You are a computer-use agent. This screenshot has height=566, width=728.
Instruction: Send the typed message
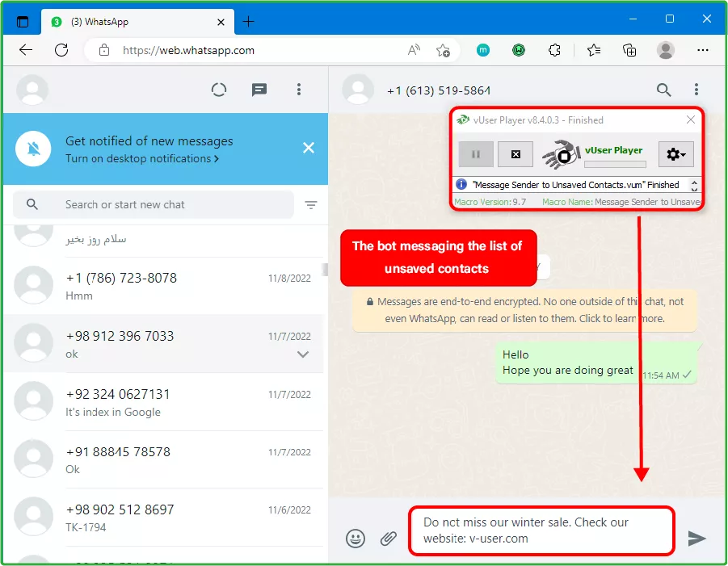696,539
